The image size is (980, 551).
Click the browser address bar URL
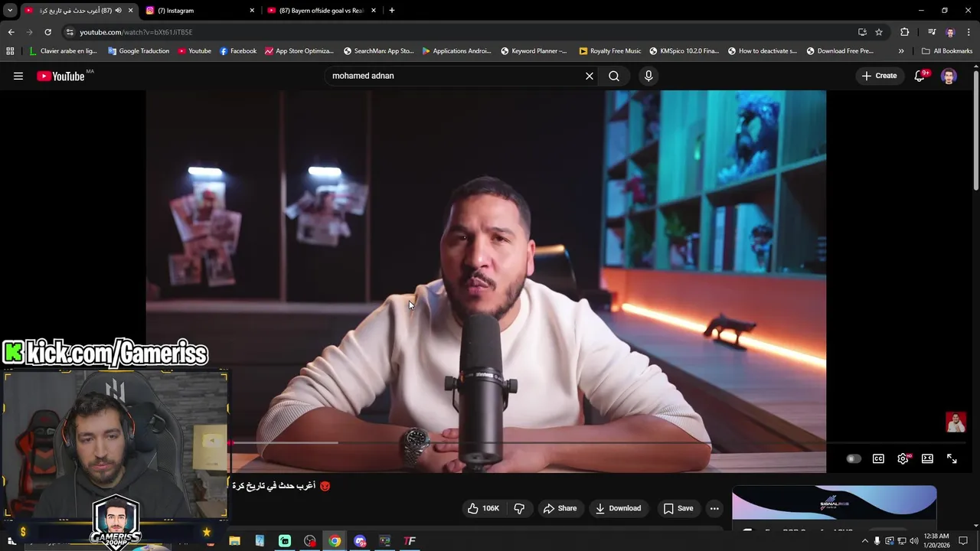pyautogui.click(x=136, y=32)
